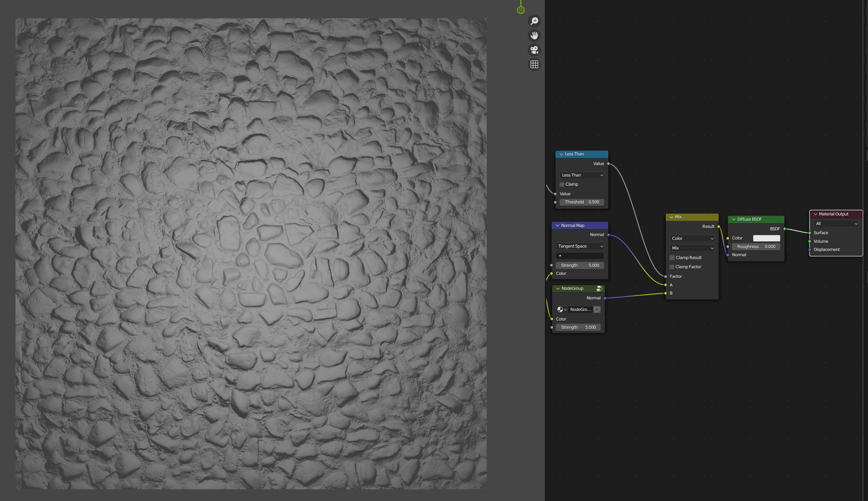Click the Less Than Value output socket

coord(608,164)
